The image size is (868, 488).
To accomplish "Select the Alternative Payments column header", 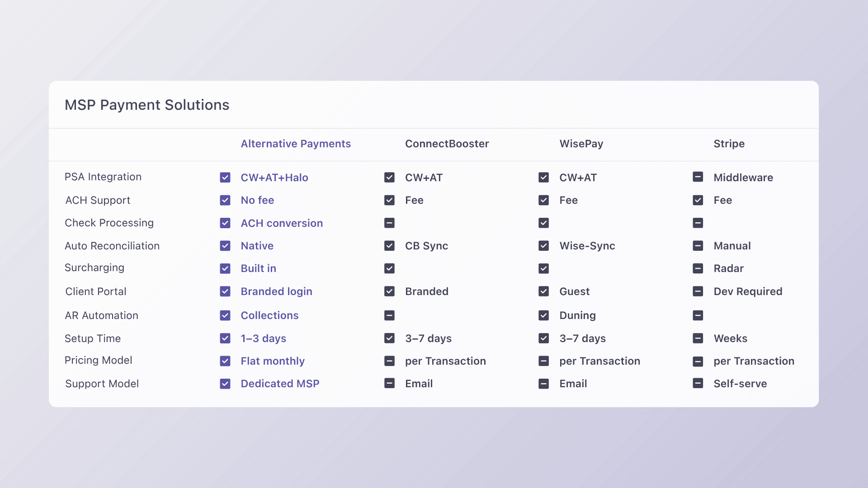I will tap(296, 144).
